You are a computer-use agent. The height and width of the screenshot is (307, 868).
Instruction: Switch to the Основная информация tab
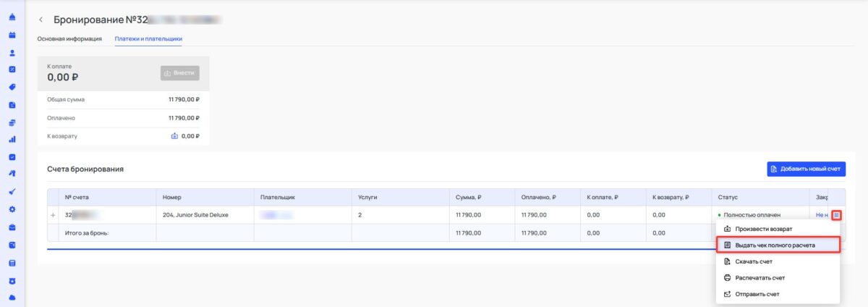point(69,38)
